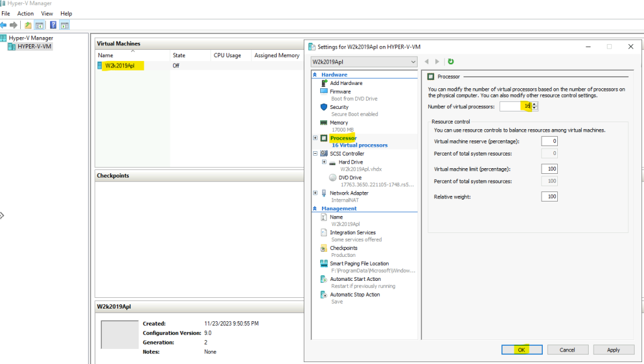Click the next page arrow in Settings dialog
644x364 pixels.
tap(437, 61)
